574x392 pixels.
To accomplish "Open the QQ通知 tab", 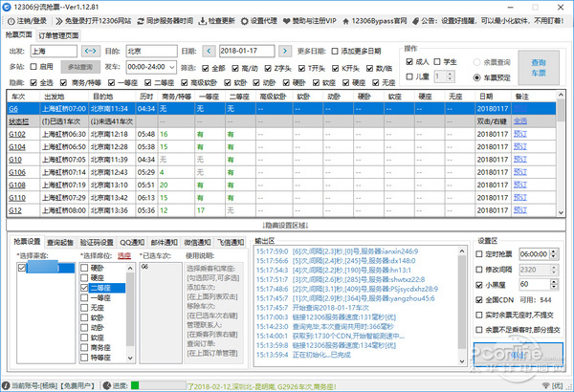I will pyautogui.click(x=132, y=242).
